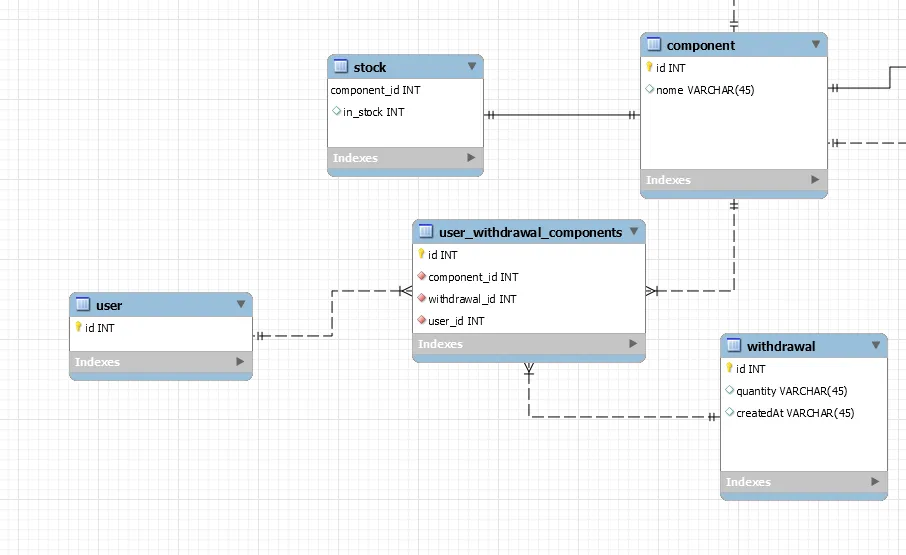
Task: Collapse the component table via header arrow
Action: (x=816, y=44)
